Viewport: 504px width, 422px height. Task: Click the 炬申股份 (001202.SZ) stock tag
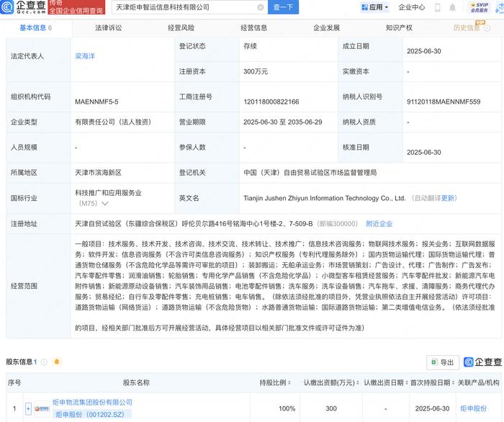(91, 415)
